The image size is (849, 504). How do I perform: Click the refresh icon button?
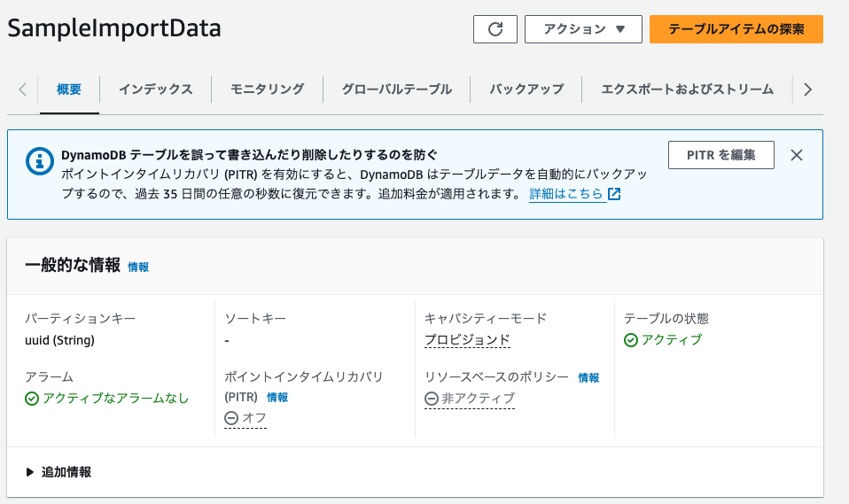tap(495, 28)
